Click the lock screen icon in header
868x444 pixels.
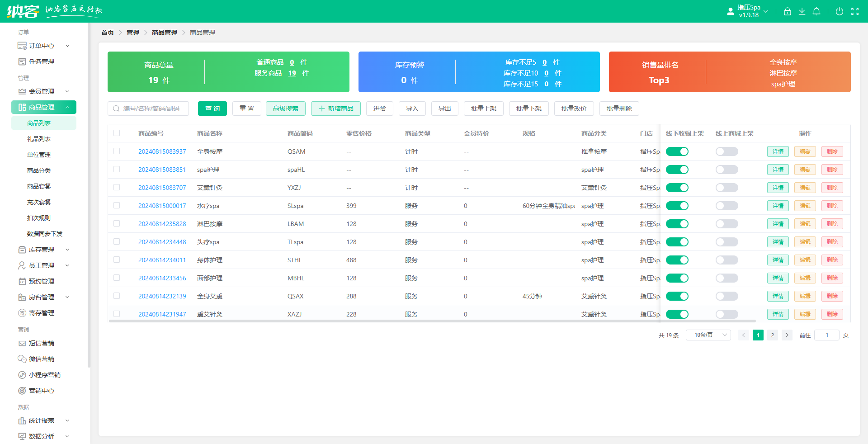pos(788,11)
